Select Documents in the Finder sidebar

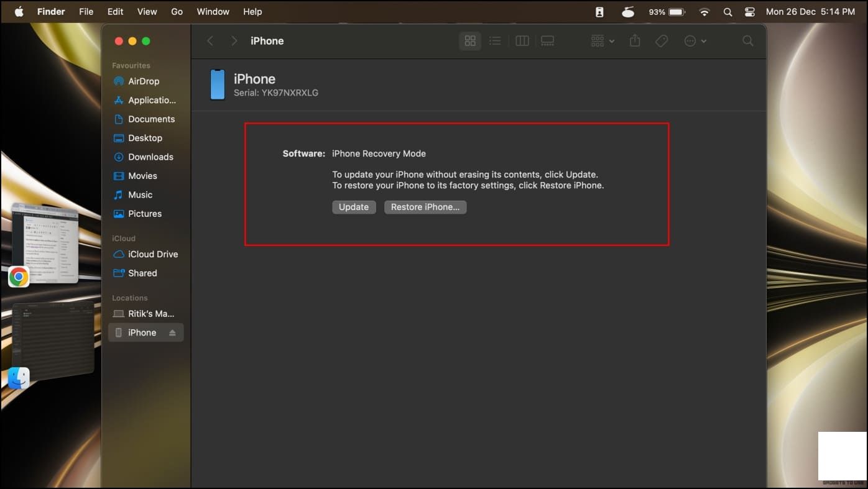point(144,119)
